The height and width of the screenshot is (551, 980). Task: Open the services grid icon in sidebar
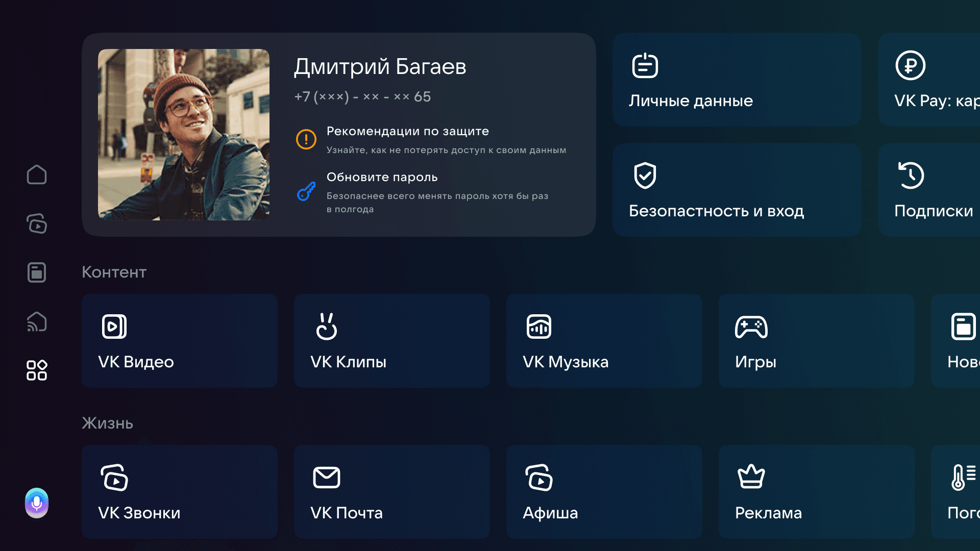[36, 370]
